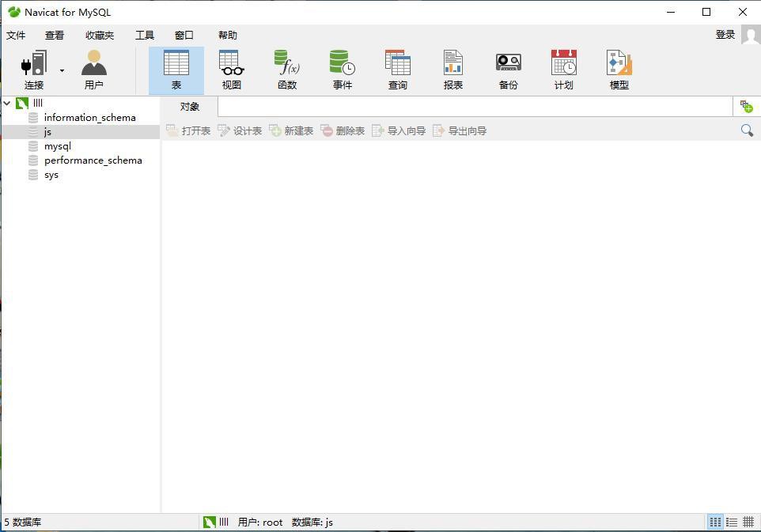The image size is (761, 532).
Task: Open the Query (查询) section
Action: click(x=397, y=70)
